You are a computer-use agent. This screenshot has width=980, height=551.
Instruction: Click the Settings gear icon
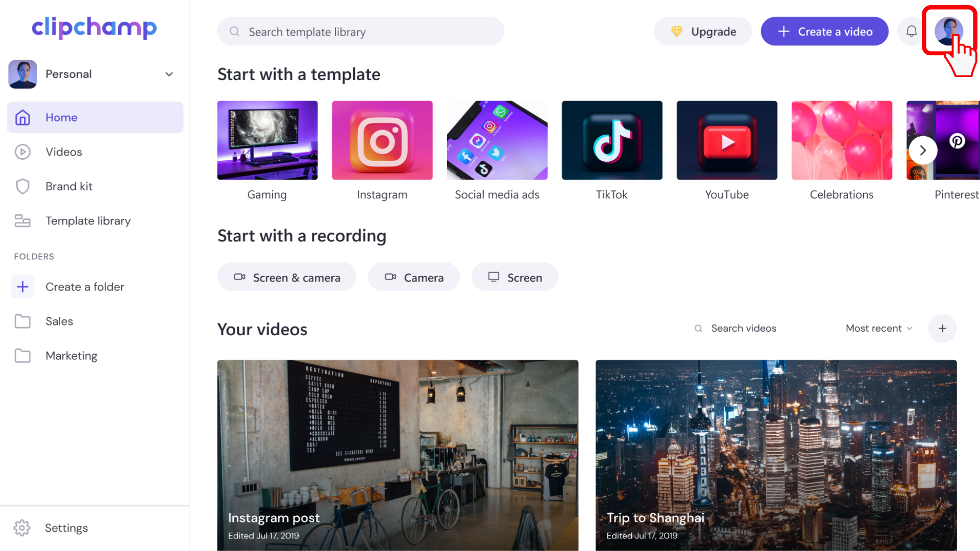[22, 528]
